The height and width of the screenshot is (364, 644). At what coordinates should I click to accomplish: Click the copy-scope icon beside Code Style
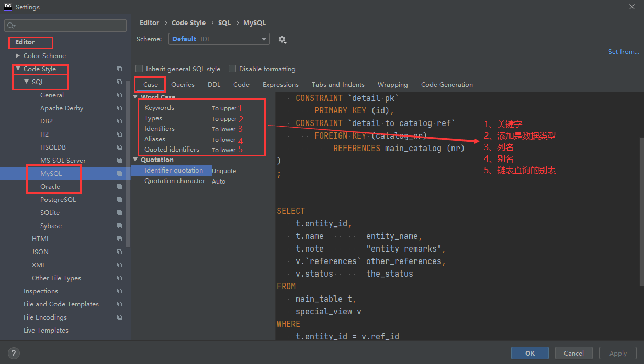[119, 69]
